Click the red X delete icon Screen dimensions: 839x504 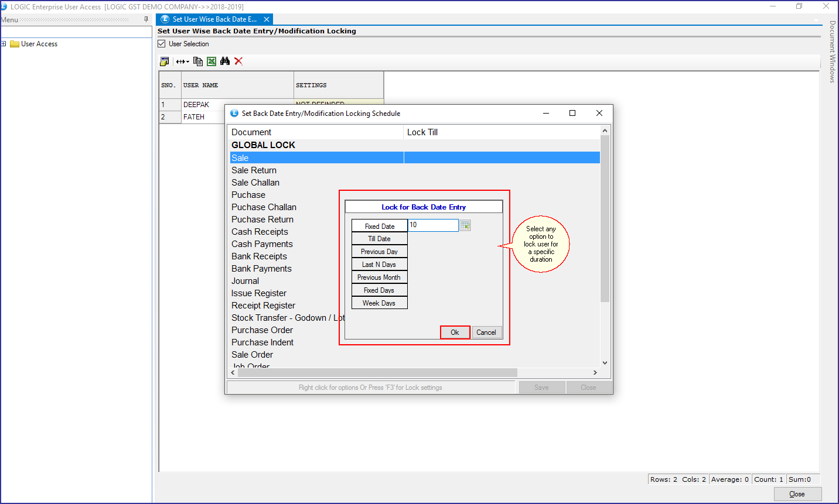coord(238,61)
